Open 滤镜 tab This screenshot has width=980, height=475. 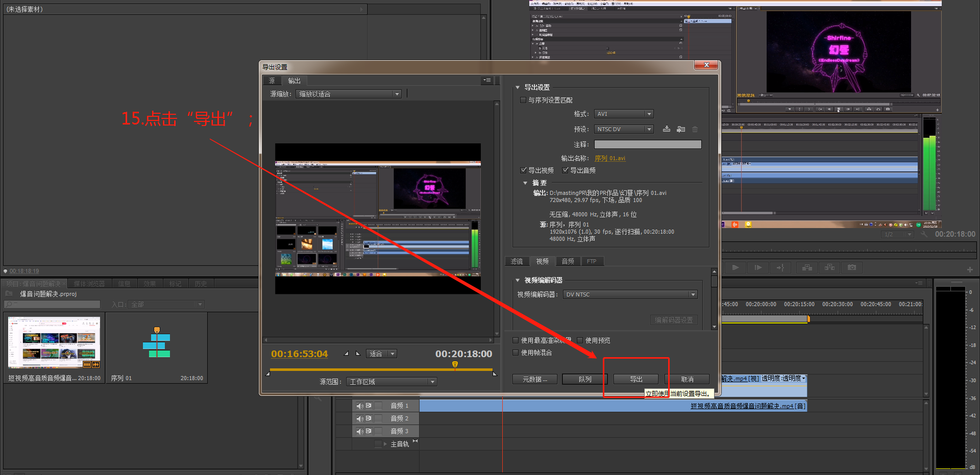517,261
